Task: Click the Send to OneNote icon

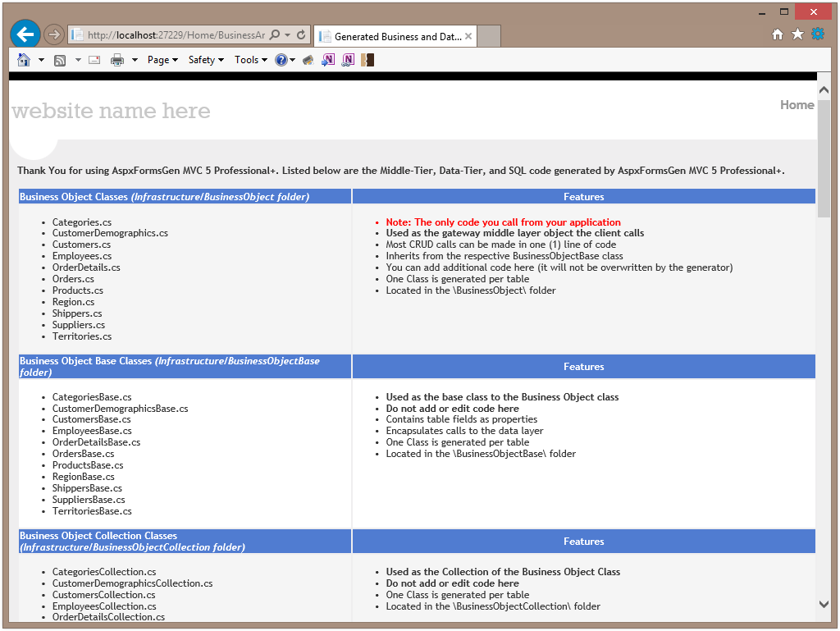Action: click(x=328, y=60)
